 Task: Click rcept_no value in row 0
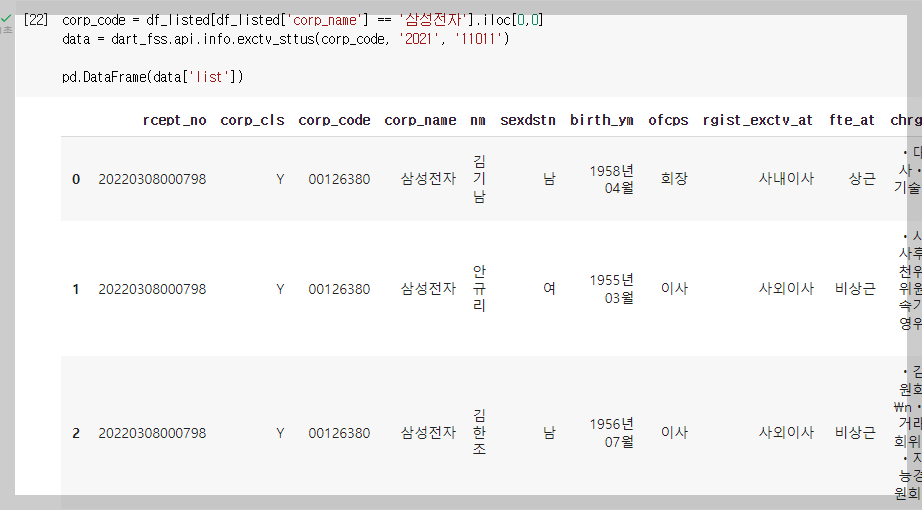pyautogui.click(x=152, y=179)
